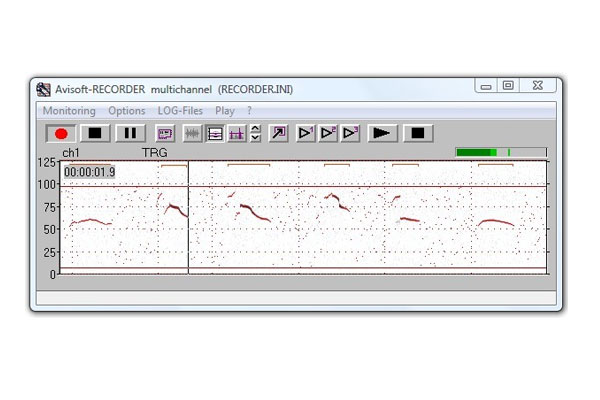The image size is (600, 400).
Task: Play back file number 3
Action: click(350, 134)
